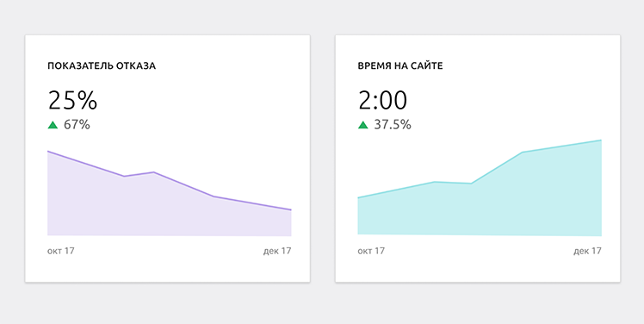This screenshot has height=324, width=644.
Task: Click окт 17 label under purple chart
Action: click(61, 251)
